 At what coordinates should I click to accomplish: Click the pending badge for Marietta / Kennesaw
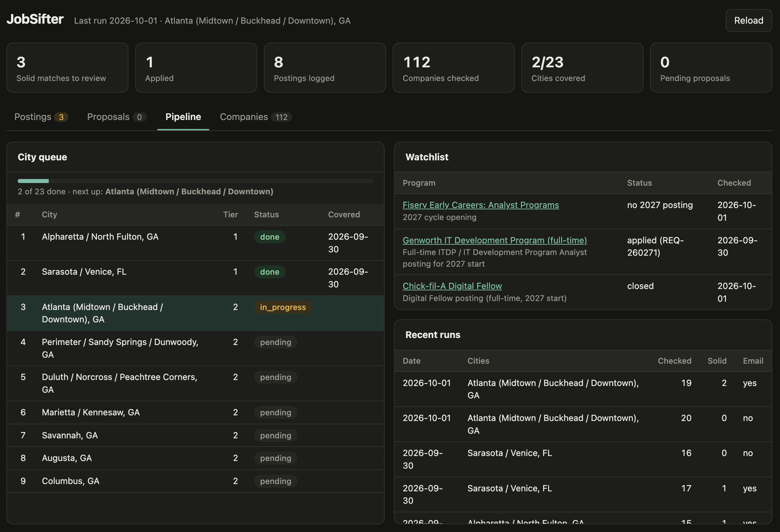pos(276,413)
